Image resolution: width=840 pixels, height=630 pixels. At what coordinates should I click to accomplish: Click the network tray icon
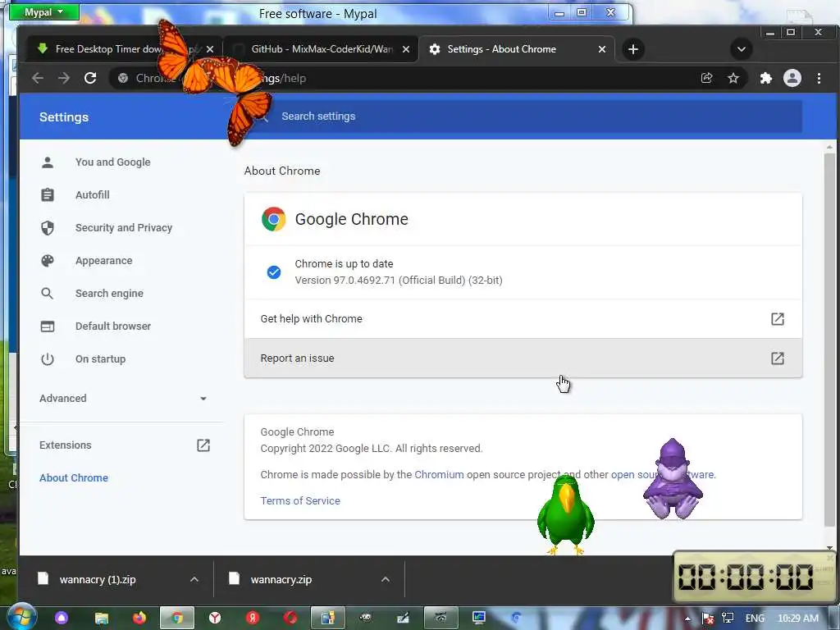(728, 619)
